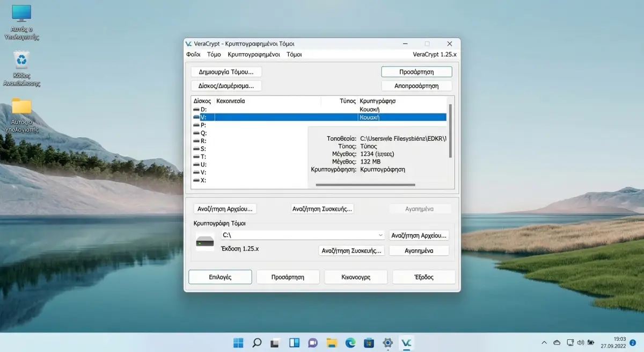Open File Explorer from the taskbar

click(x=332, y=342)
